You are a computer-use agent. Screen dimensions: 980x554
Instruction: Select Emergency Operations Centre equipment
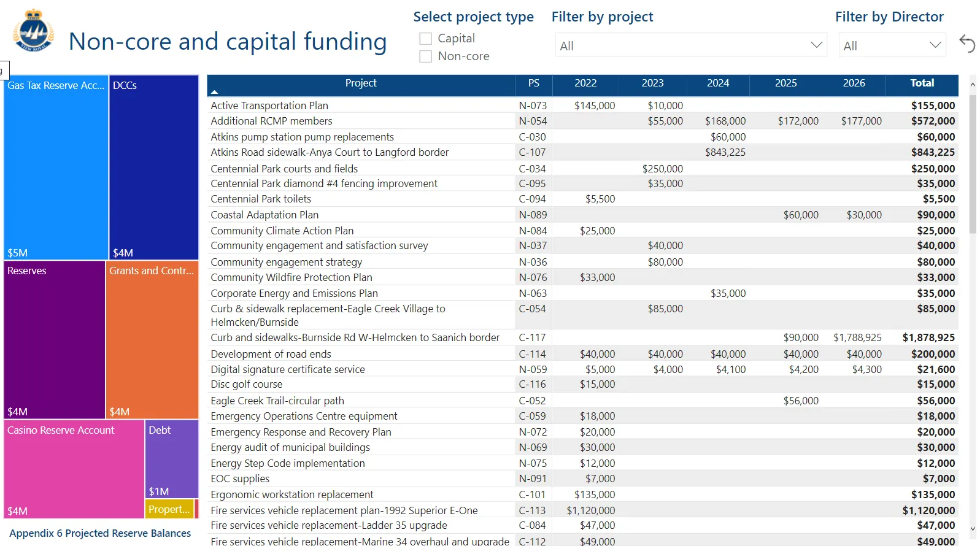(x=583, y=416)
